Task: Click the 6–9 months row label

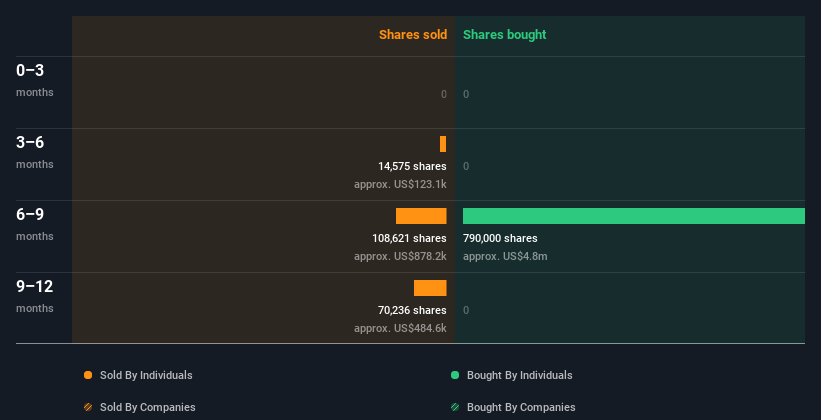Action: click(x=35, y=225)
